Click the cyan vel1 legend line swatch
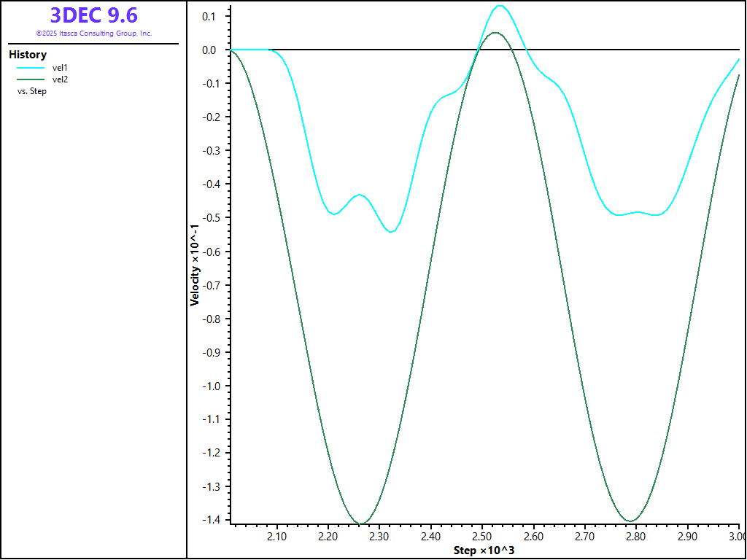This screenshot has height=560, width=747. point(31,67)
